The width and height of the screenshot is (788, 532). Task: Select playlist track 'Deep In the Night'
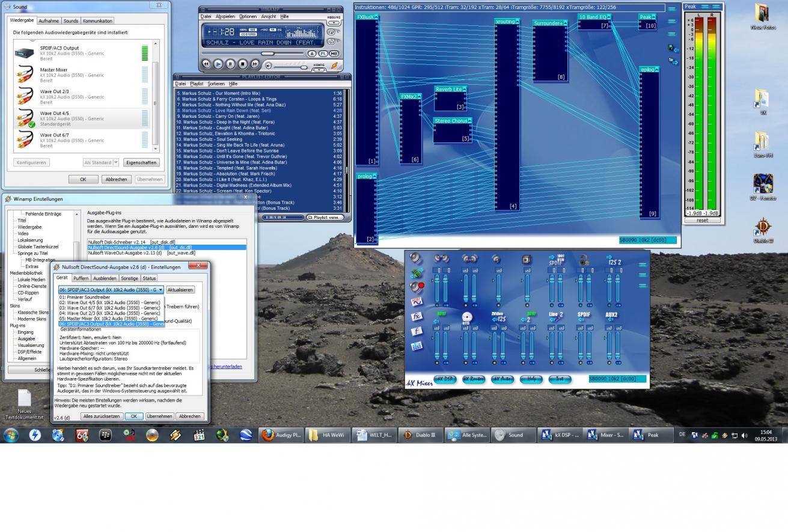[260, 122]
